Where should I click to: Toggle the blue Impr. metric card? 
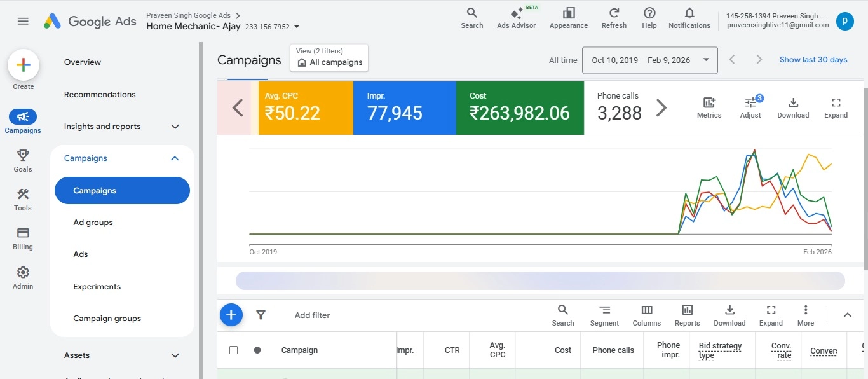coord(404,108)
